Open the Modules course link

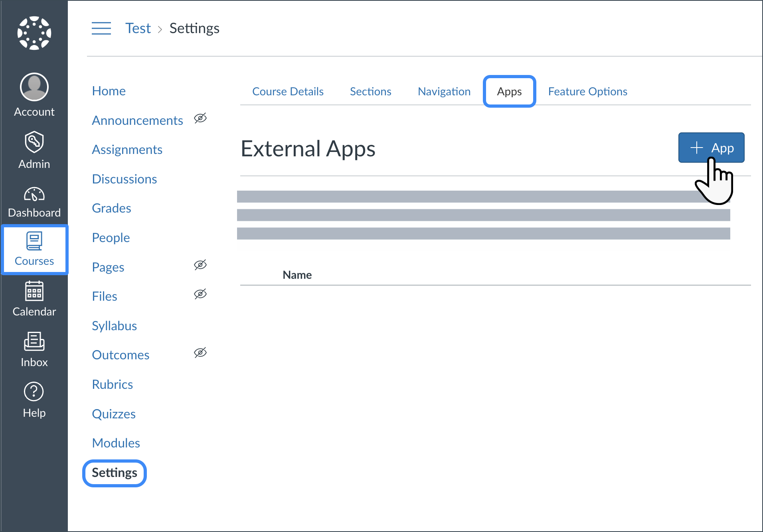pyautogui.click(x=116, y=443)
